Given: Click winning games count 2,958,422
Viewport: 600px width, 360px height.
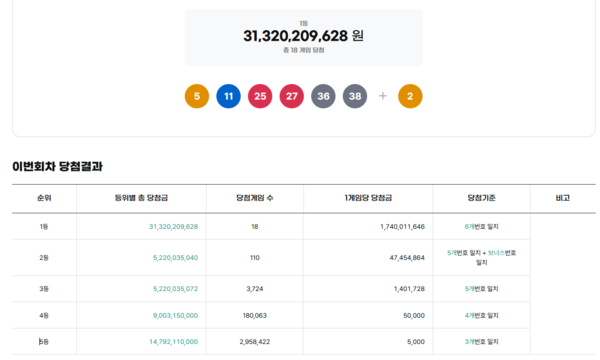Looking at the screenshot, I should tap(255, 342).
